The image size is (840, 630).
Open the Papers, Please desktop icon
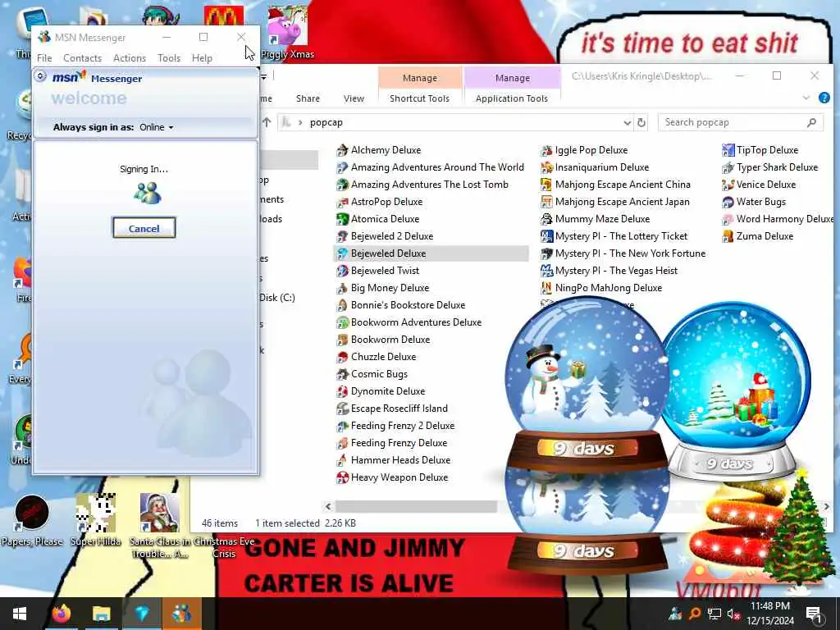(32, 519)
